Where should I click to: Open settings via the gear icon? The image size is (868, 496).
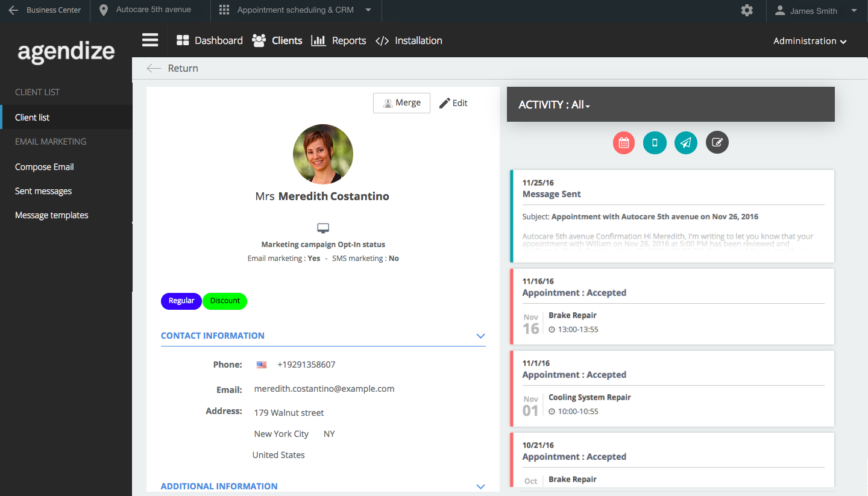click(x=747, y=10)
